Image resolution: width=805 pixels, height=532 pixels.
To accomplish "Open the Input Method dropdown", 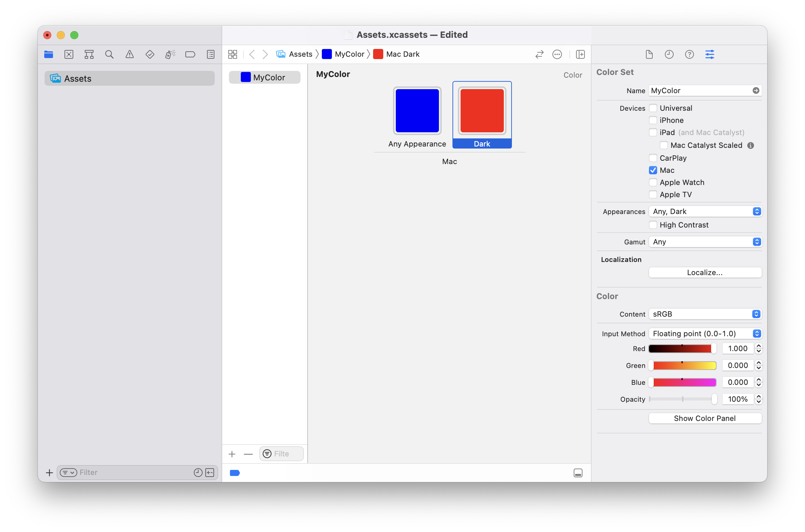I will tap(705, 334).
